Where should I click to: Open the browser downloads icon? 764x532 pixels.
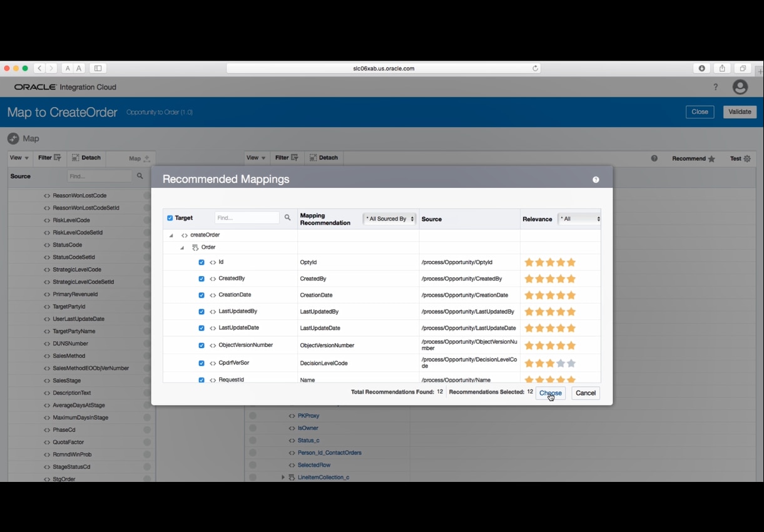pos(702,68)
